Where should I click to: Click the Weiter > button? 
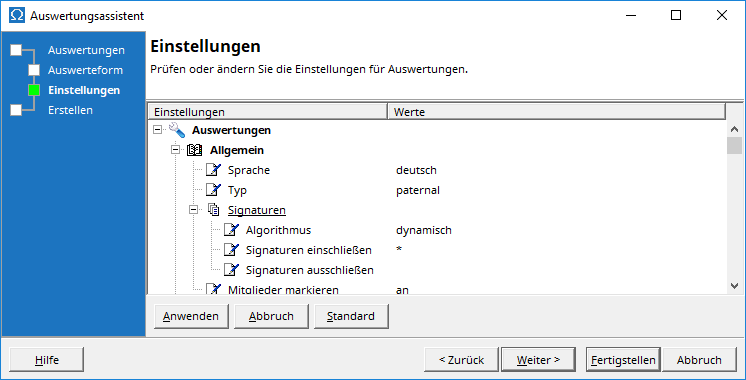[x=539, y=360]
